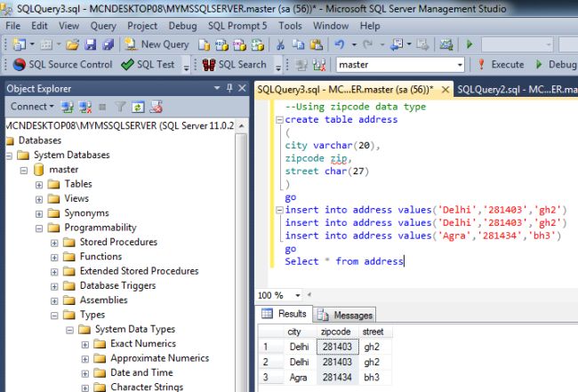578x392 pixels.
Task: Refresh the Object Explorer tree
Action: pos(139,107)
